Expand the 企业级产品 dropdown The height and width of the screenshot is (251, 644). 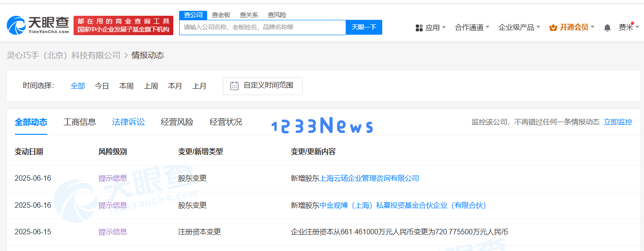[x=519, y=27]
